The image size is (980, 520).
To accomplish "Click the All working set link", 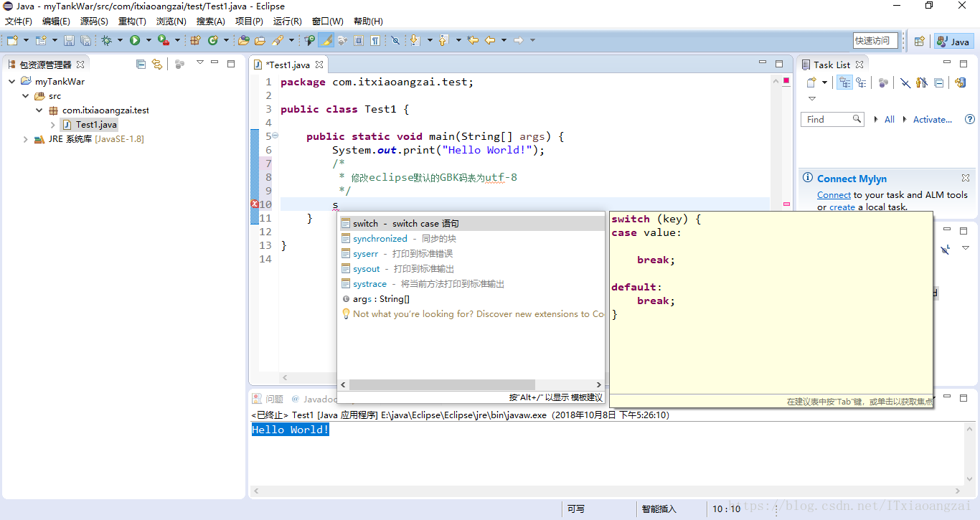I will click(890, 120).
